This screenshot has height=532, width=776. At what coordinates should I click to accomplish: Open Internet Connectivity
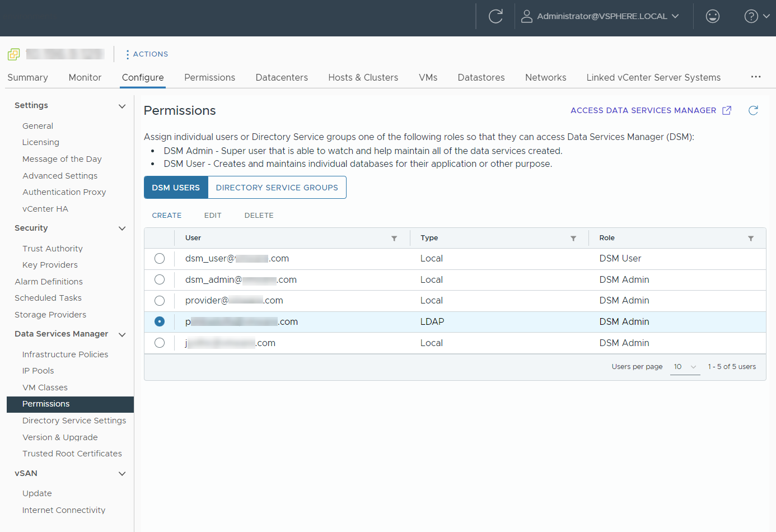click(64, 510)
